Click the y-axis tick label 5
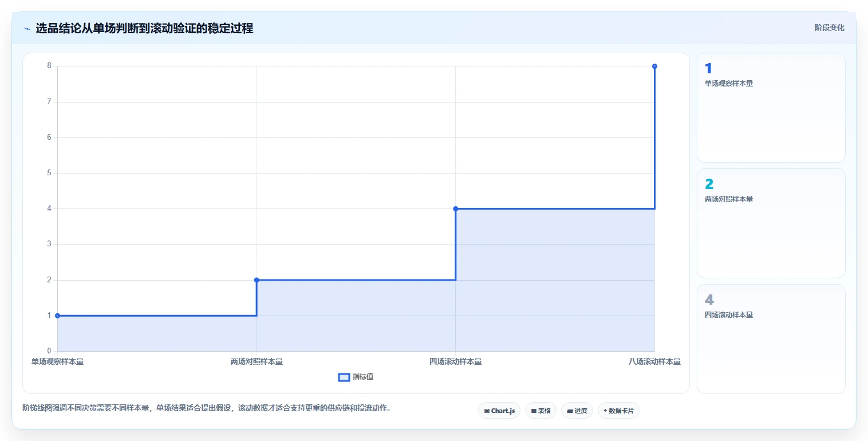This screenshot has width=868, height=441. click(49, 173)
